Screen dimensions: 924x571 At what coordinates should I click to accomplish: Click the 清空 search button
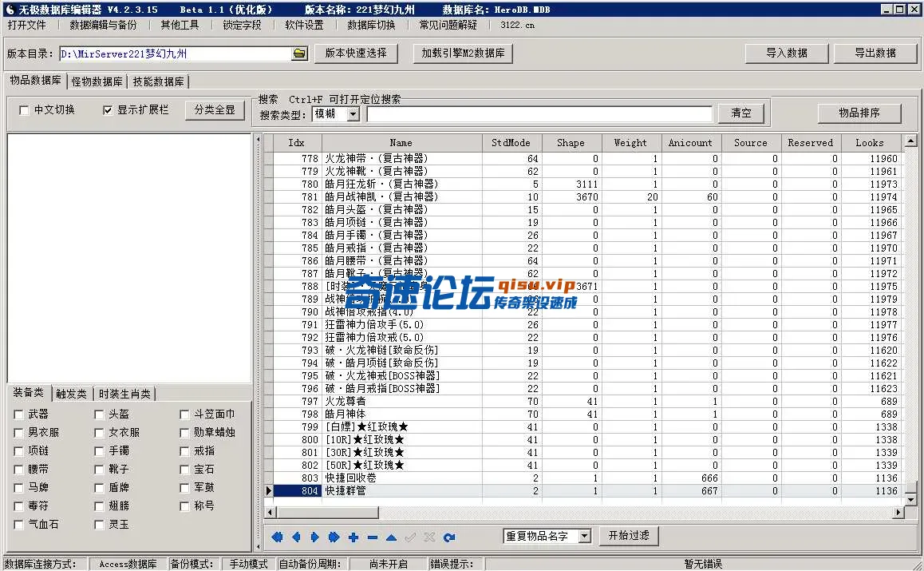pyautogui.click(x=740, y=113)
